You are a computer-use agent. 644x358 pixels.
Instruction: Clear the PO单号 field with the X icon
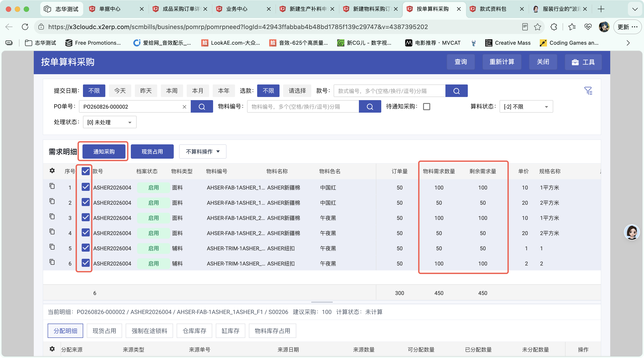[x=184, y=107]
